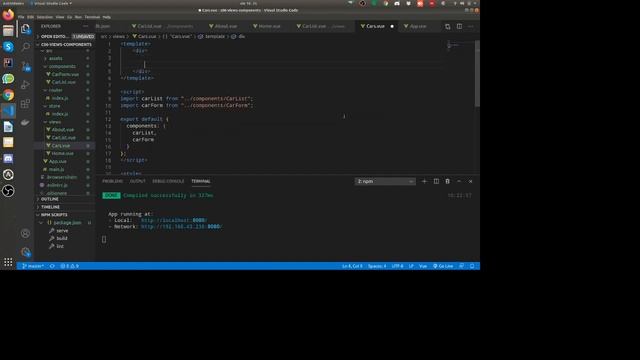Screen dimensions: 640x360
Task: Click the editor vertical scrollbar
Action: [477, 74]
